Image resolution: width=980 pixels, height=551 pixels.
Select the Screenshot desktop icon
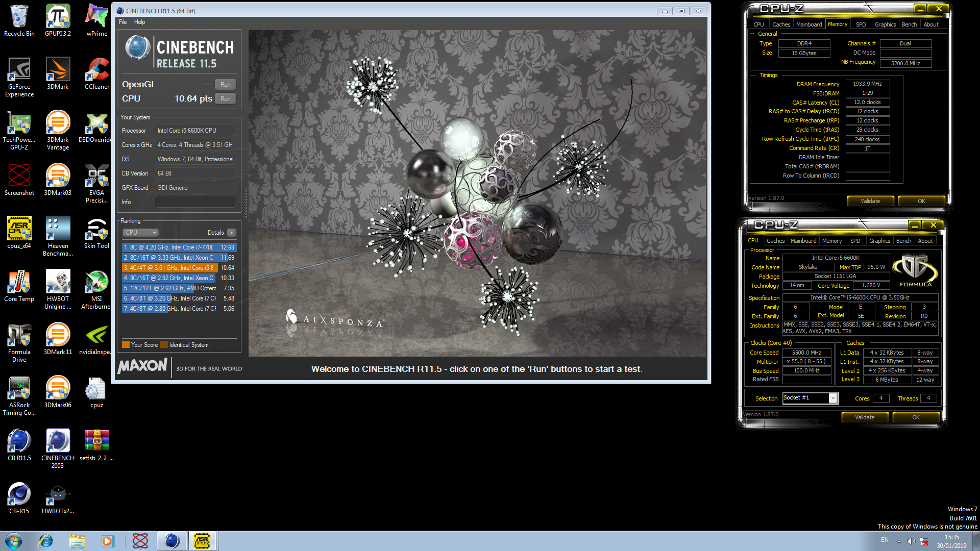tap(19, 180)
